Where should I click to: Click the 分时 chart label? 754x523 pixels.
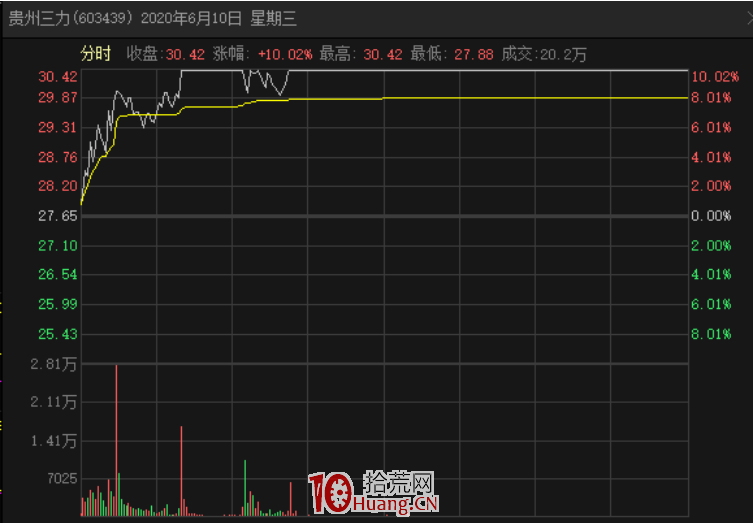click(x=96, y=53)
